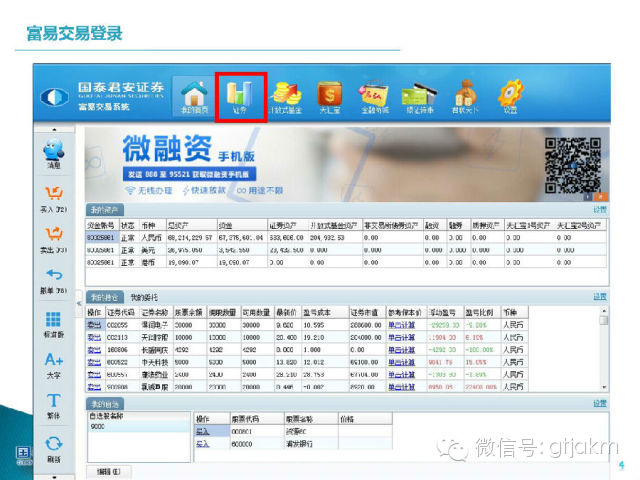Click the 卖出 F3 sell cart icon

(54, 240)
